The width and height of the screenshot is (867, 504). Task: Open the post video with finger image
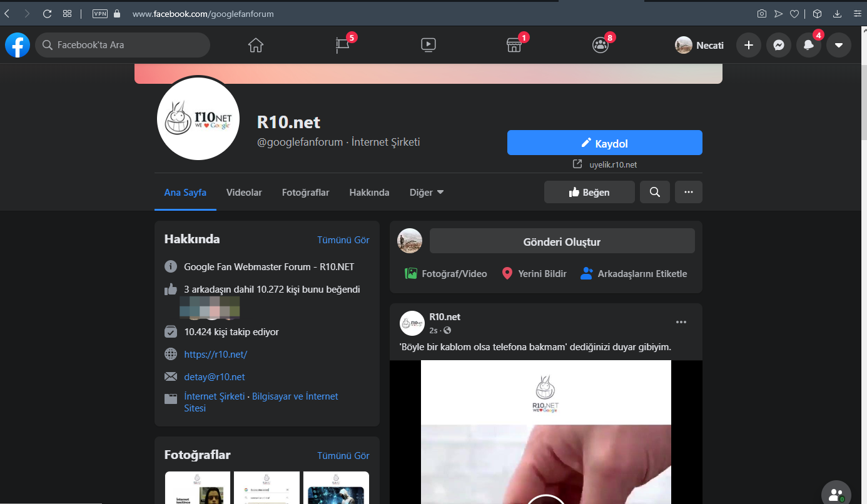point(546,432)
